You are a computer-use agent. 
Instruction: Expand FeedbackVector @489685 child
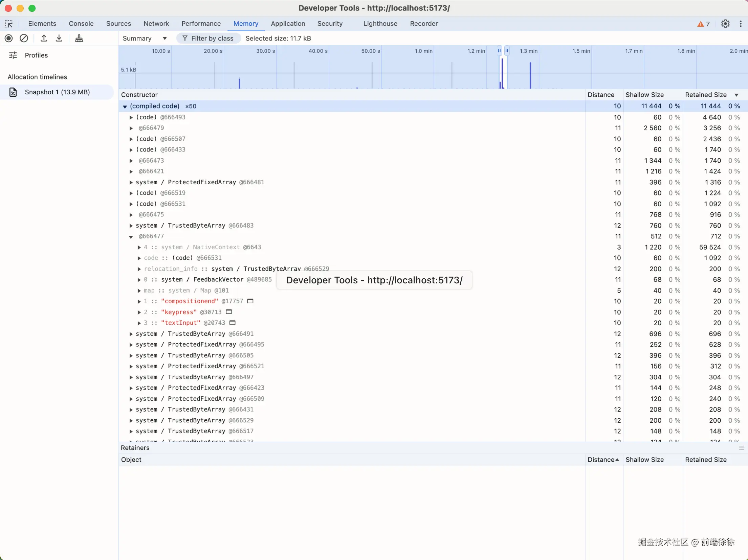coord(139,280)
